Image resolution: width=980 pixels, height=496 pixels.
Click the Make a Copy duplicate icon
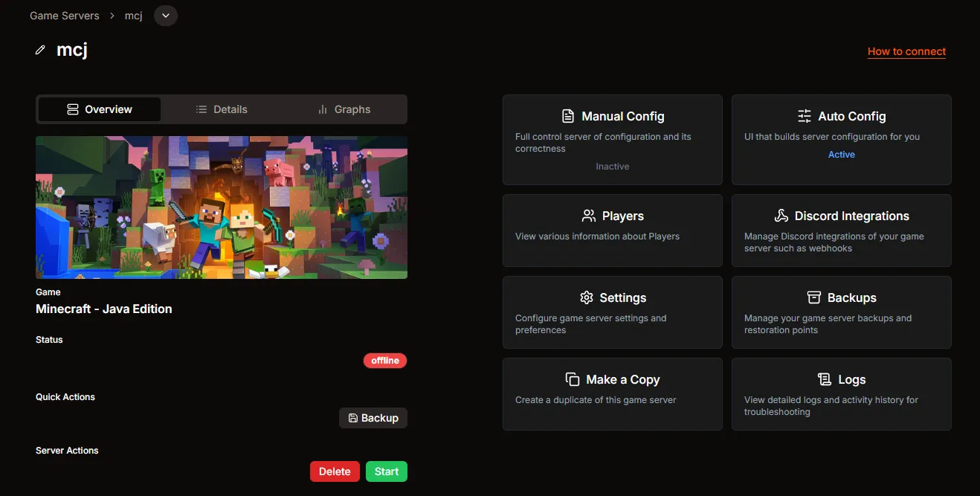click(x=573, y=379)
